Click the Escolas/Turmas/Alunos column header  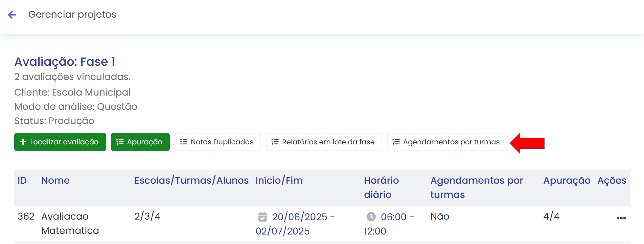pos(191,180)
